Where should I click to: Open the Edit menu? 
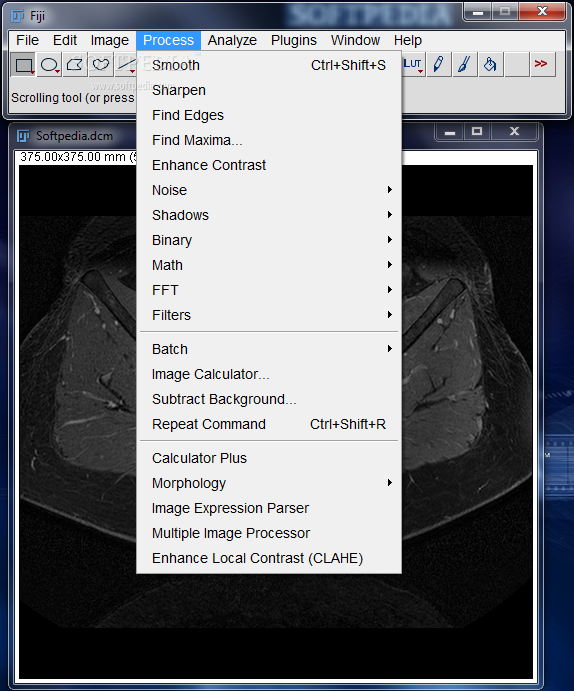(65, 40)
